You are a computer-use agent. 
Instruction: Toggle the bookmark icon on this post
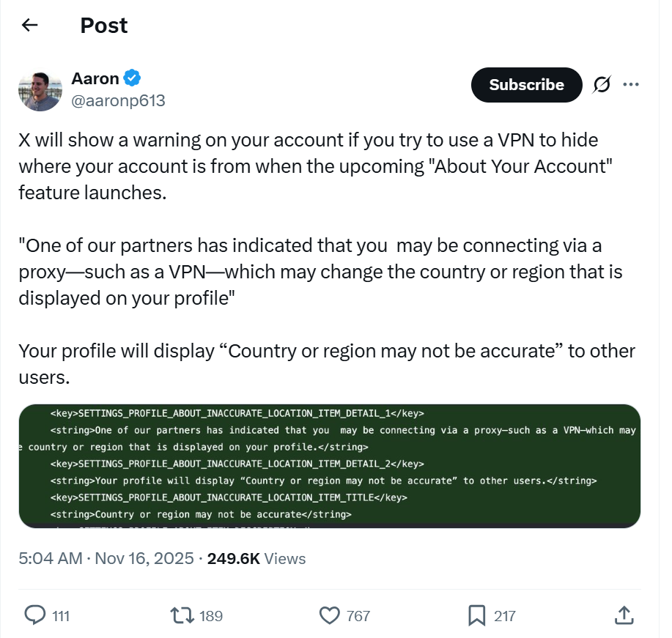pos(477,615)
